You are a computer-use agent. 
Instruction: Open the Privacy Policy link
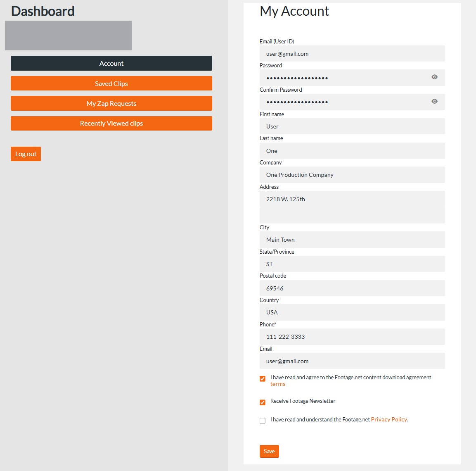point(389,420)
